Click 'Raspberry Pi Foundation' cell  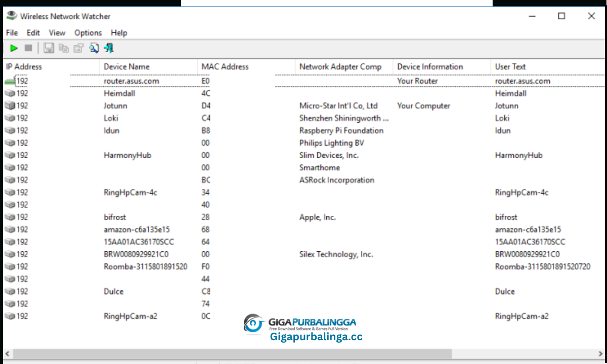pos(341,130)
